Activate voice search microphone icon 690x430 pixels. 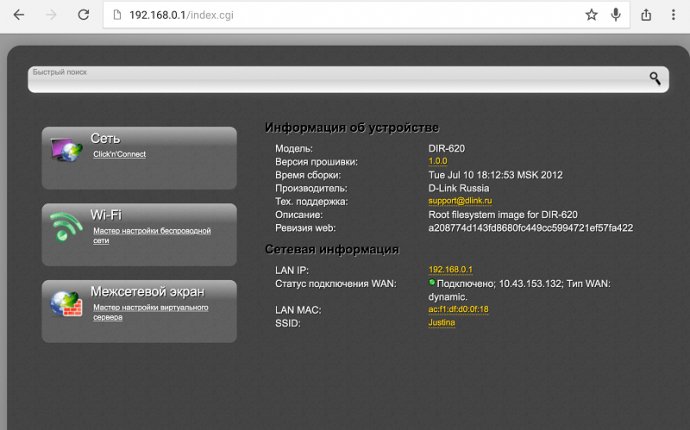616,15
